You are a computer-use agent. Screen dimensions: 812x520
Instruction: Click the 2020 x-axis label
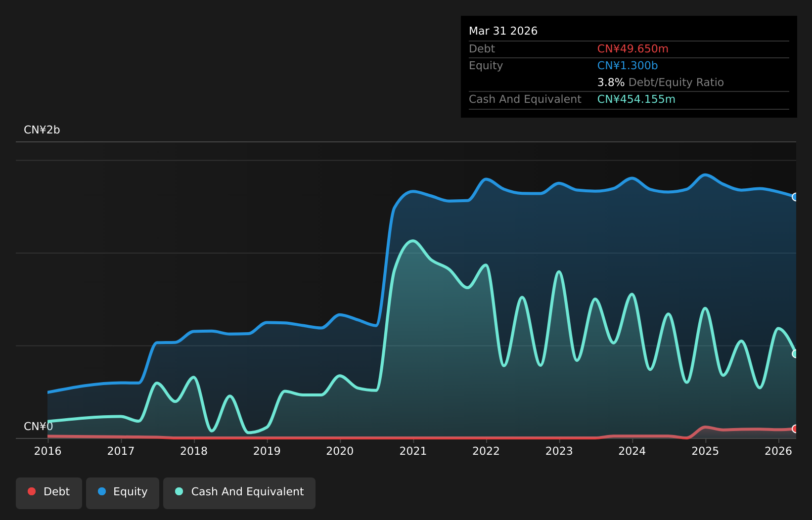click(x=340, y=451)
